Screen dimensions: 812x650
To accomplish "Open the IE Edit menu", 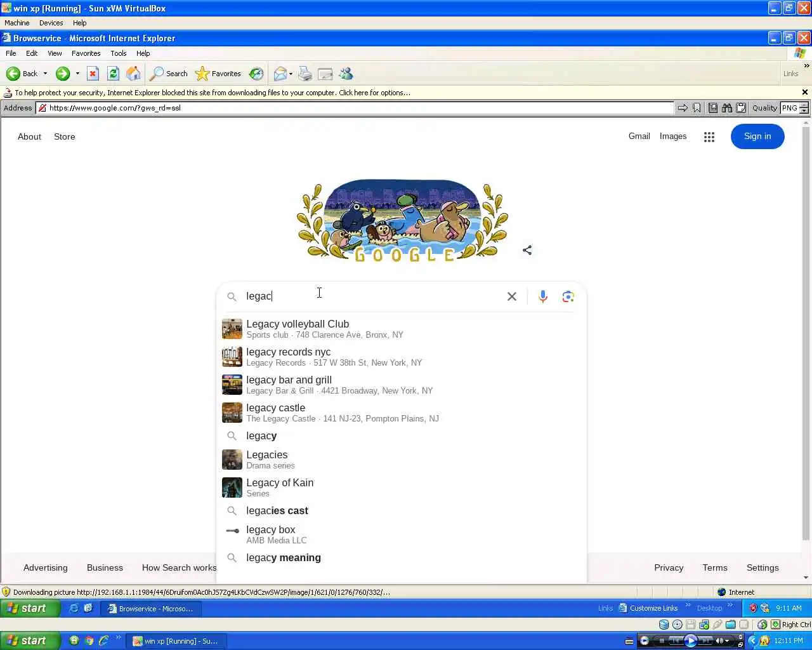I will (x=32, y=53).
